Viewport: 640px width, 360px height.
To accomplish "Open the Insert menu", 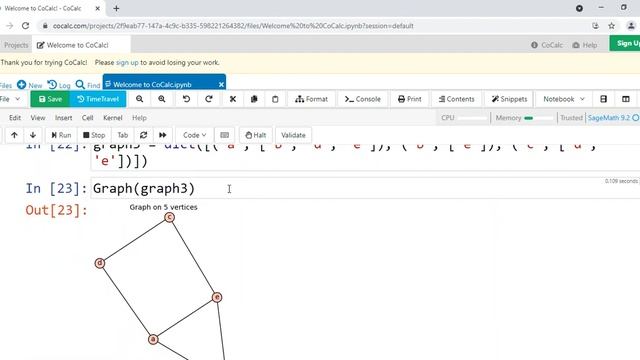I will point(63,118).
